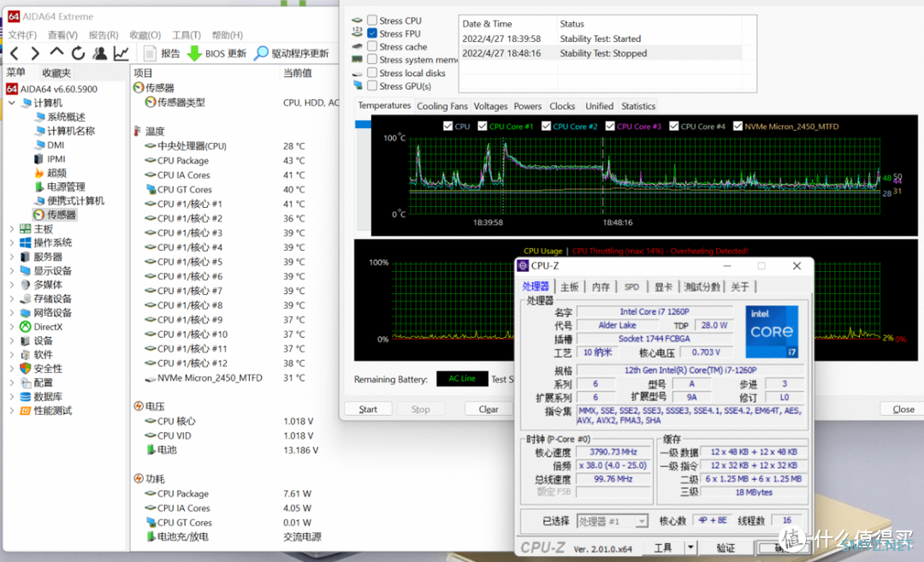Open 驱动程序更新 driver update tool
Screen dimensions: 924x562
pos(291,54)
